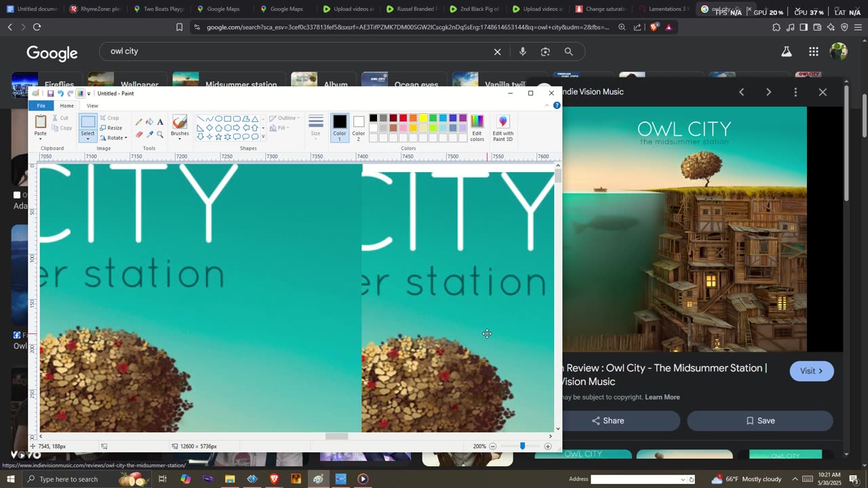Open File Explorer from the taskbar
The height and width of the screenshot is (488, 868).
tap(230, 479)
